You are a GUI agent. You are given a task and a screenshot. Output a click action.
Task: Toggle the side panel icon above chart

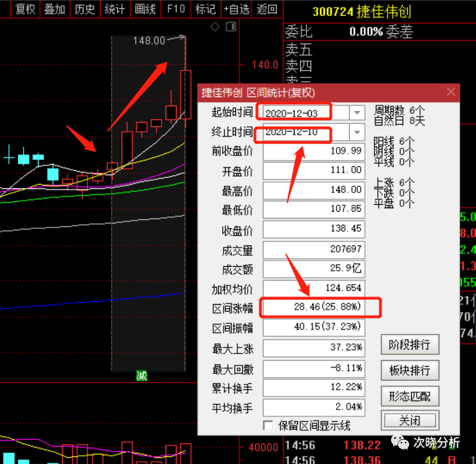pos(231,27)
